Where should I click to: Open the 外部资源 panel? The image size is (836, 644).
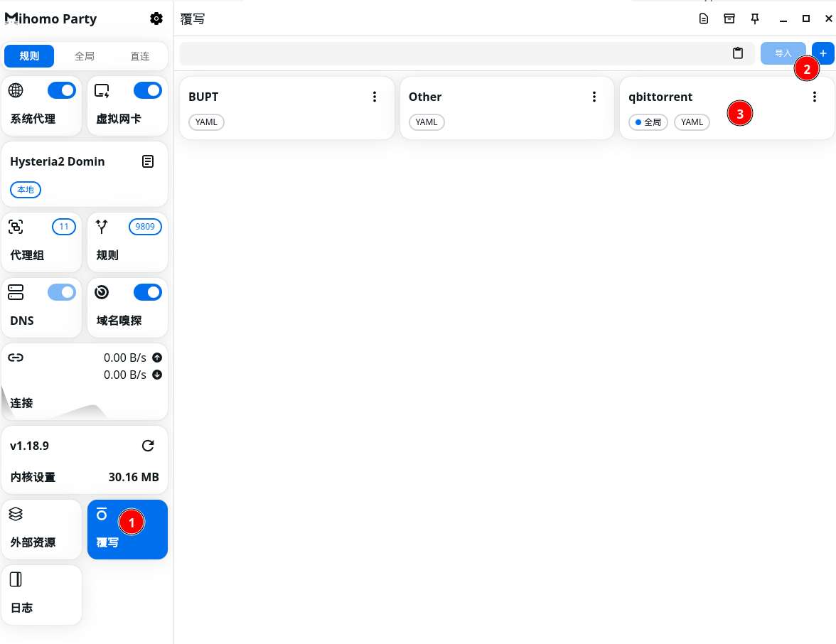click(42, 530)
